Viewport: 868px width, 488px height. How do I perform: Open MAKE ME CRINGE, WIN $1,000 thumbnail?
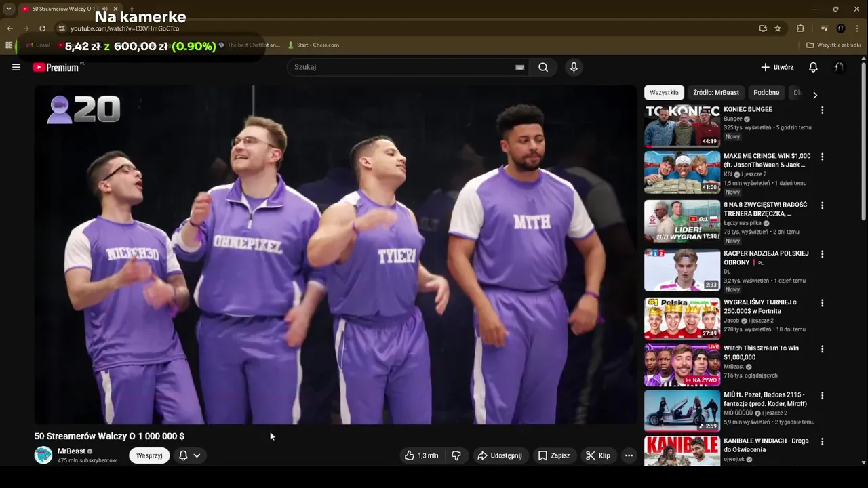coord(682,172)
